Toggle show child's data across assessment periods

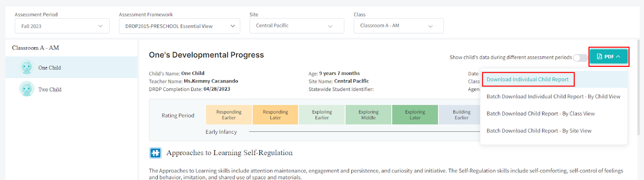click(x=580, y=58)
